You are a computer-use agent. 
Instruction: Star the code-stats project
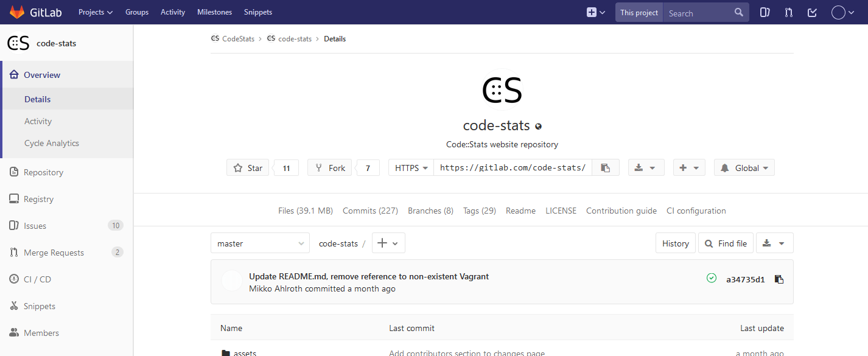248,168
